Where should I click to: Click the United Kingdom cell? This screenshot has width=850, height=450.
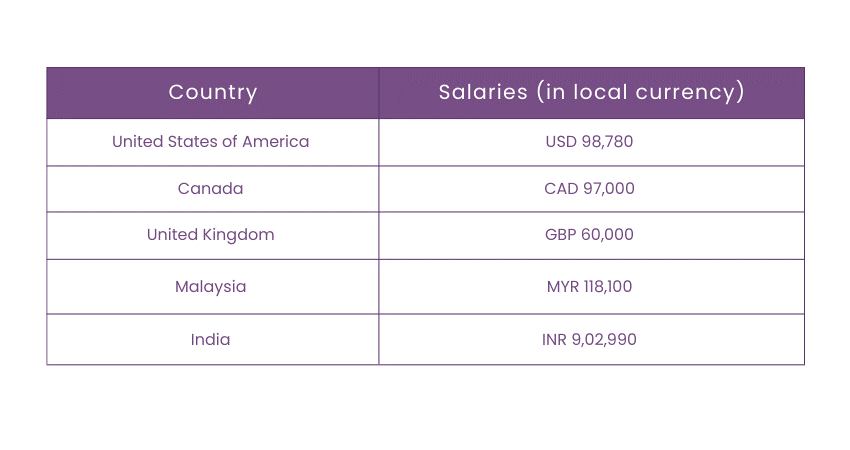[x=211, y=235]
